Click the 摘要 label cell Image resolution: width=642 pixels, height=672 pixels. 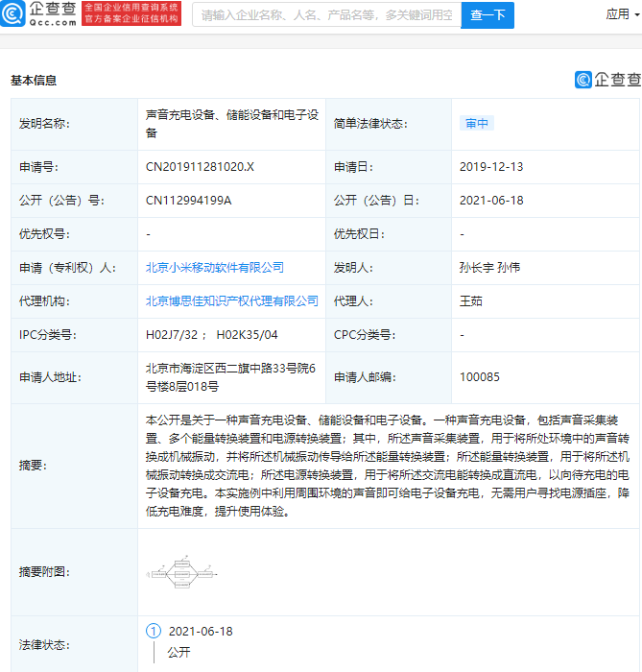(74, 466)
